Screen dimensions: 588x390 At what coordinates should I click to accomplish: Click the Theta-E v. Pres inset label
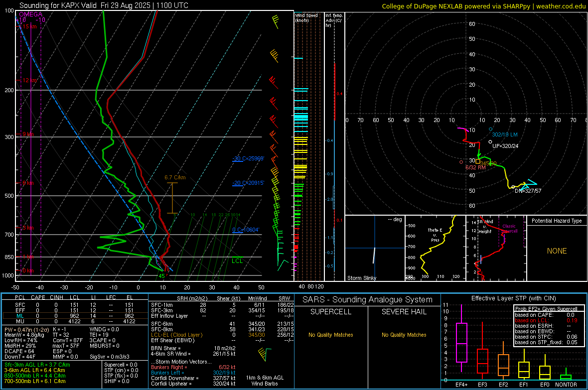[x=435, y=235]
